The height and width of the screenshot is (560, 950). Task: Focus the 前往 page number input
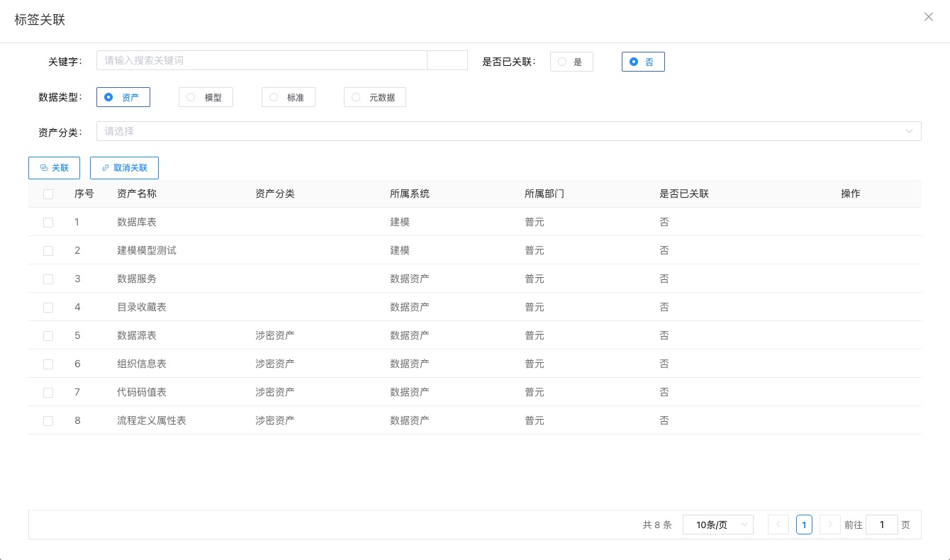tap(882, 525)
